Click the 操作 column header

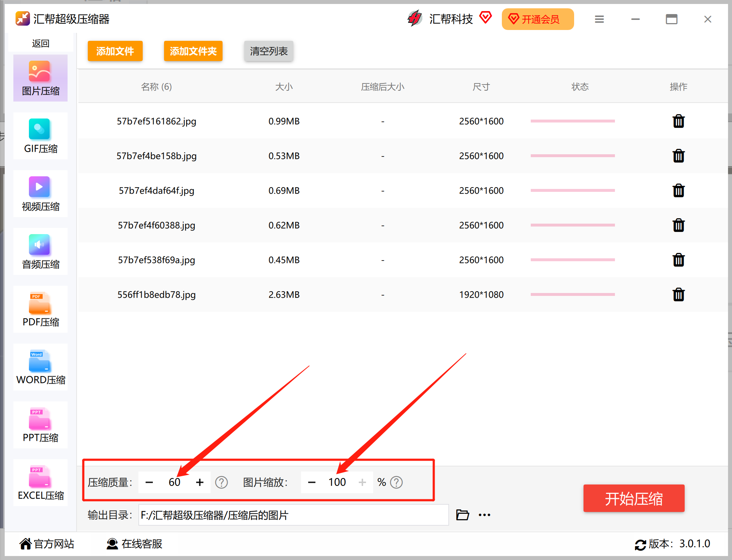pyautogui.click(x=679, y=87)
